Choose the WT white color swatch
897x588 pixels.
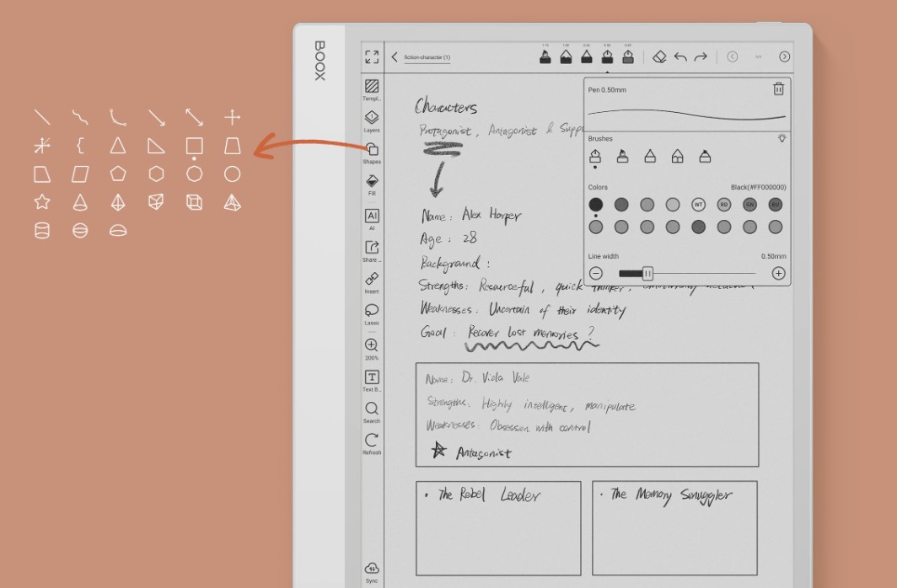(x=698, y=205)
